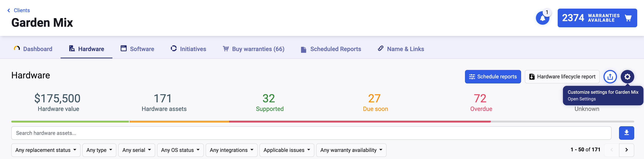Open the settings gear icon
The width and height of the screenshot is (644, 159).
click(627, 77)
